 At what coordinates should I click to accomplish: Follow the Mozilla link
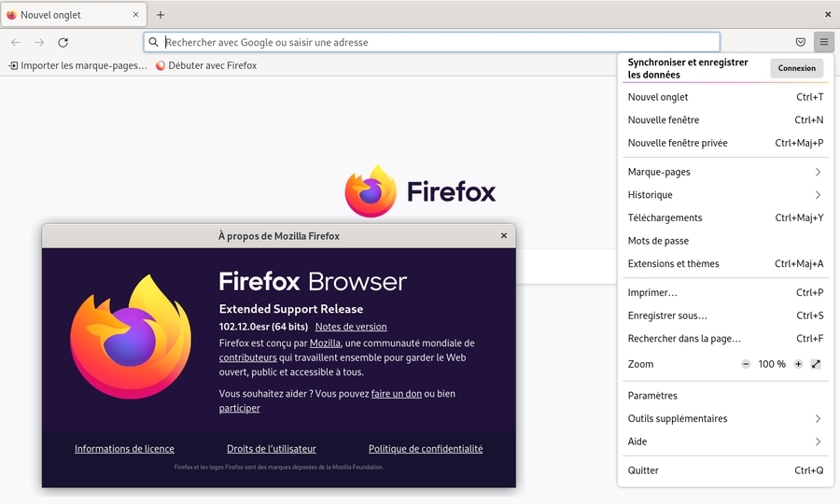(x=325, y=343)
